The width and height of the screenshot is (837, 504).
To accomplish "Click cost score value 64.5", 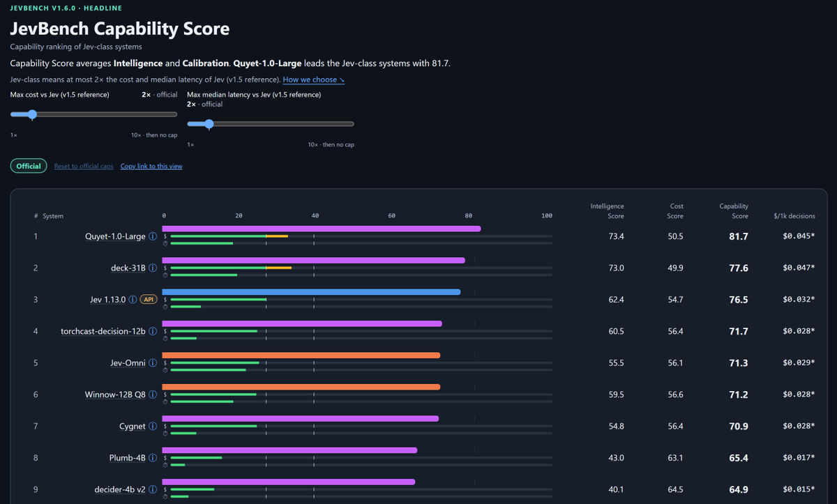I will 675,489.
